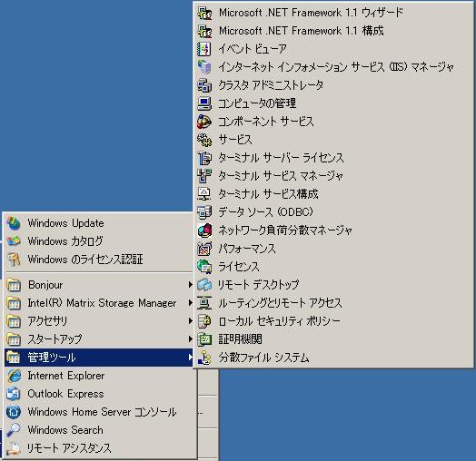
Task: Click the Windows カタログ icon
Action: tap(14, 241)
